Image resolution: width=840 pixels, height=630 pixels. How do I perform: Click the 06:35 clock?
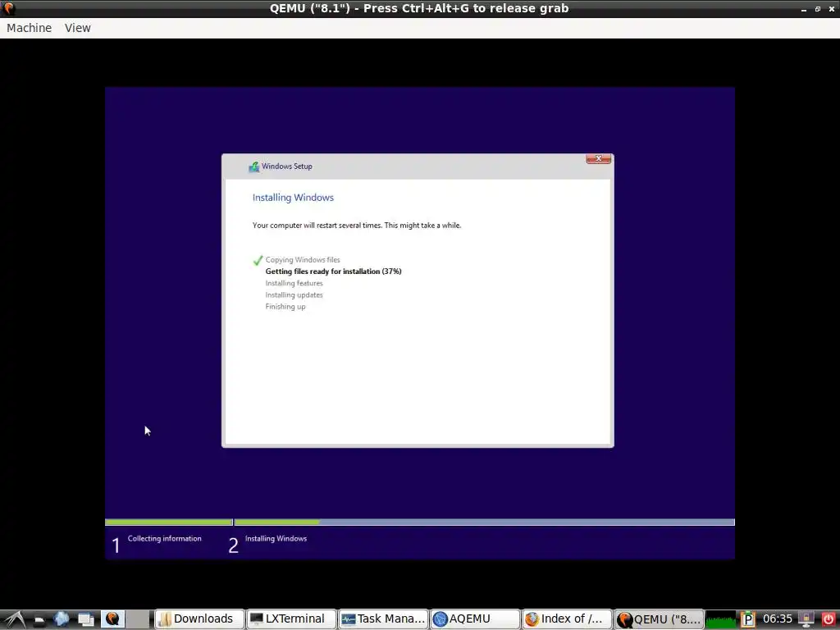(778, 619)
